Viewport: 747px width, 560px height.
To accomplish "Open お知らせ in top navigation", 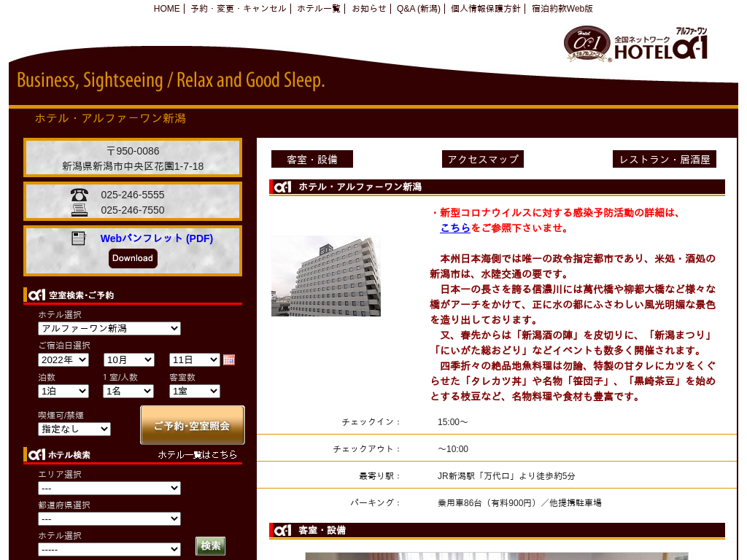I will (368, 9).
